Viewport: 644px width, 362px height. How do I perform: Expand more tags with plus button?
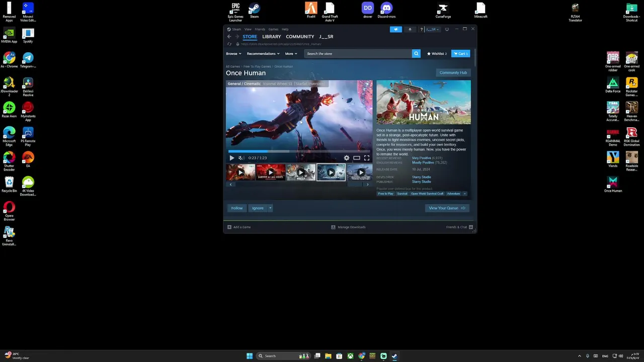464,194
